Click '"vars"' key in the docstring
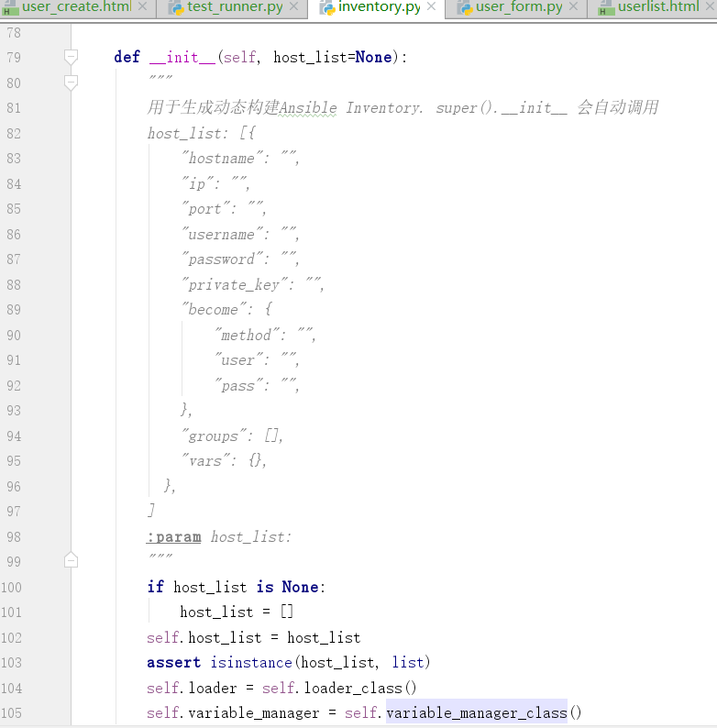717x728 pixels. (205, 461)
